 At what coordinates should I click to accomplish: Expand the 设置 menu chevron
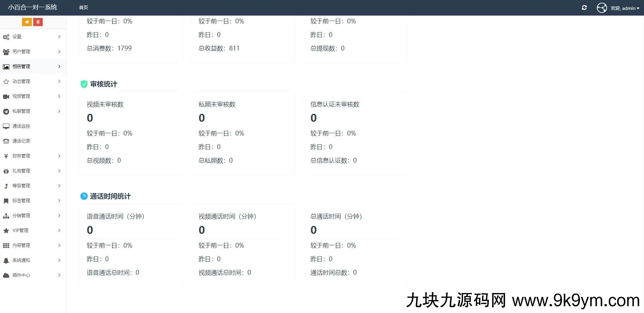pos(59,37)
